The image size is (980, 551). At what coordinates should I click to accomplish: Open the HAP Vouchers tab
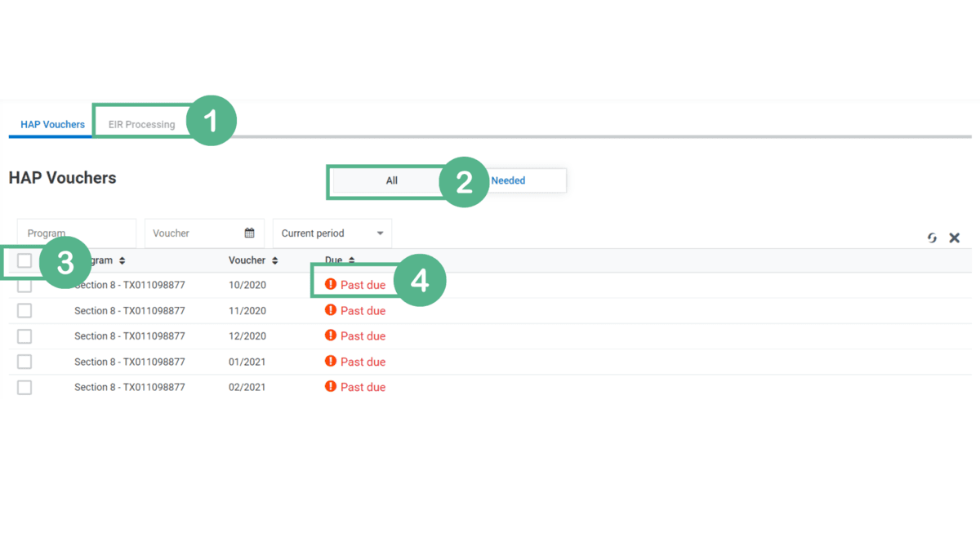[52, 124]
